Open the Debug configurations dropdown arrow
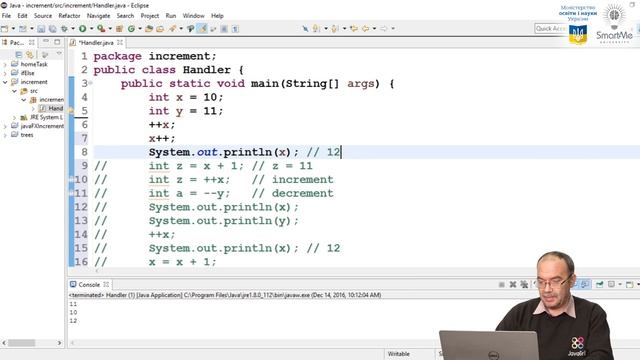The image size is (640, 360). [73, 29]
